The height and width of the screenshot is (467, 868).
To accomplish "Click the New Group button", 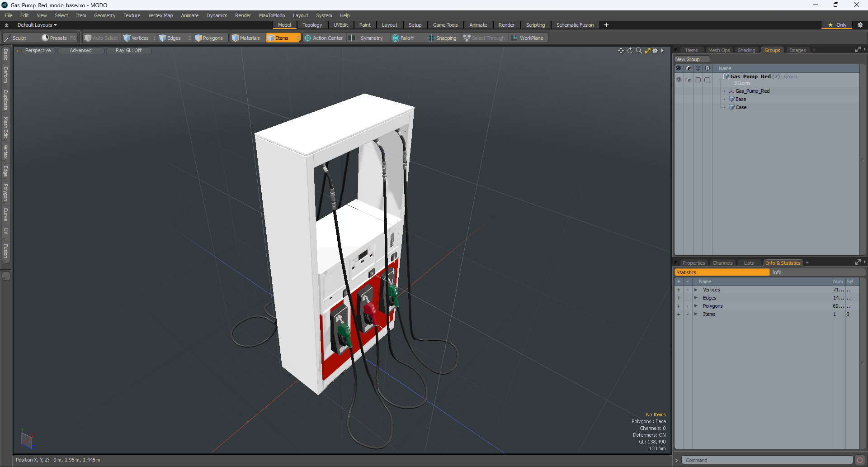I will tap(691, 59).
